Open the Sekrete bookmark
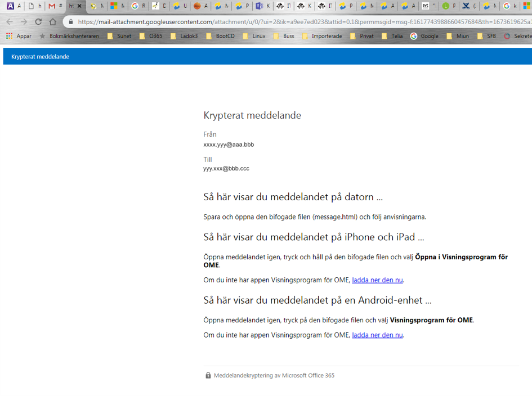532x396 pixels. [x=517, y=36]
